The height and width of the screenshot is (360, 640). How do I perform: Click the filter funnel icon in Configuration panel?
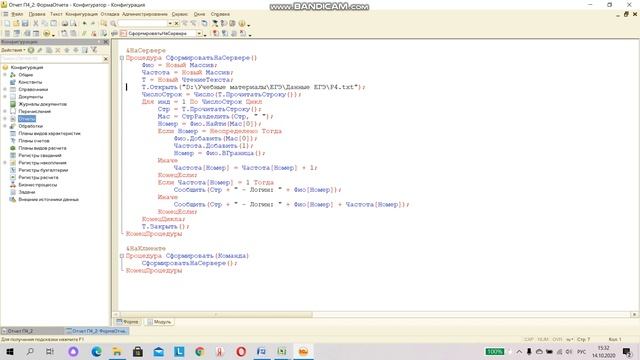point(94,50)
